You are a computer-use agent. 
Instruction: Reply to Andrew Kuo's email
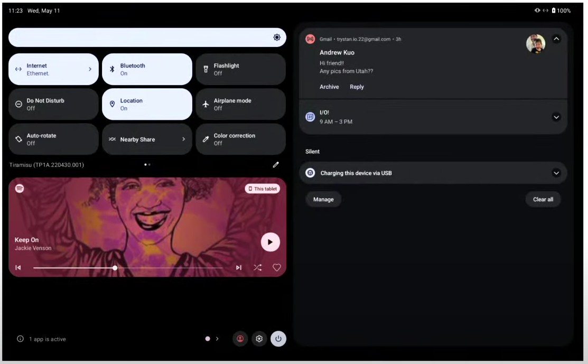(357, 87)
